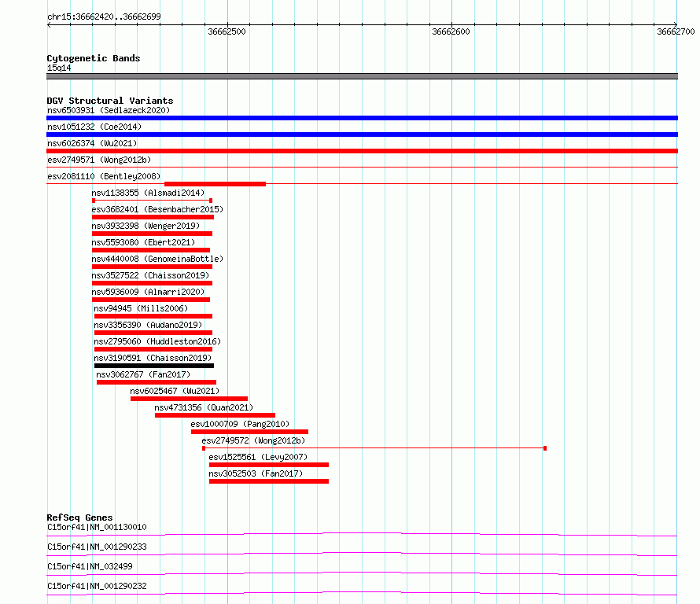The width and height of the screenshot is (700, 604).
Task: Click the nsv6503931 (Sedlazeck2020) variant label
Action: (x=109, y=110)
